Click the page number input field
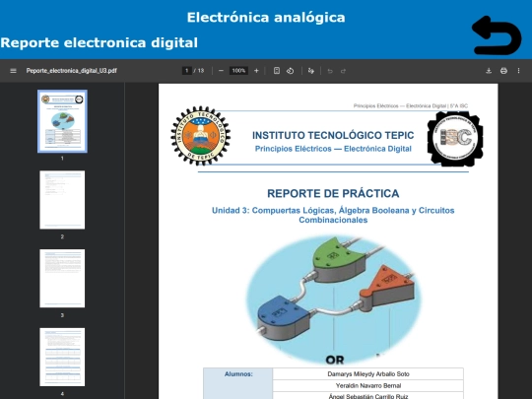This screenshot has width=532, height=399. [186, 71]
